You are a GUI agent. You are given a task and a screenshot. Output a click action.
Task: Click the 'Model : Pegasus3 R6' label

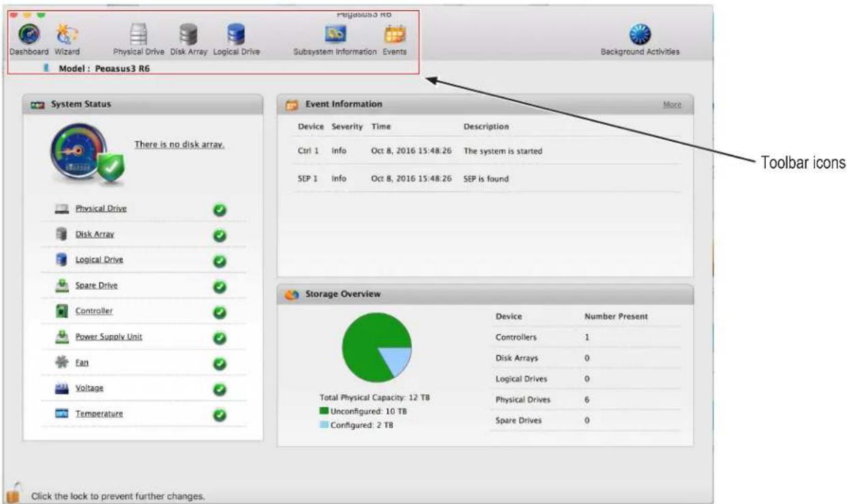104,69
